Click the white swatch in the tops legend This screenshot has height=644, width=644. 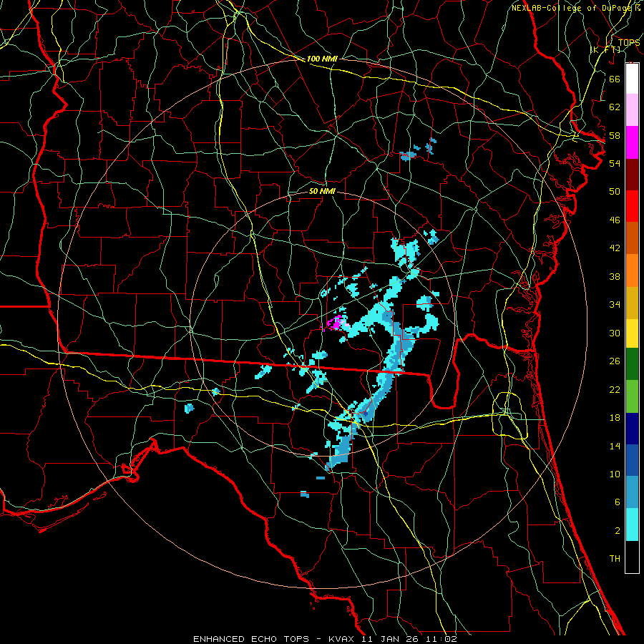pos(632,79)
